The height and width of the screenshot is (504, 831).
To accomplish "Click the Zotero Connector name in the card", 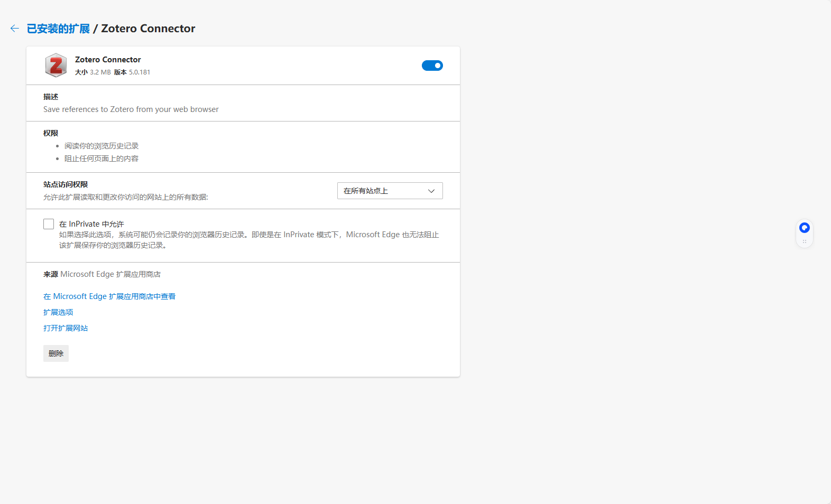I will tap(108, 60).
